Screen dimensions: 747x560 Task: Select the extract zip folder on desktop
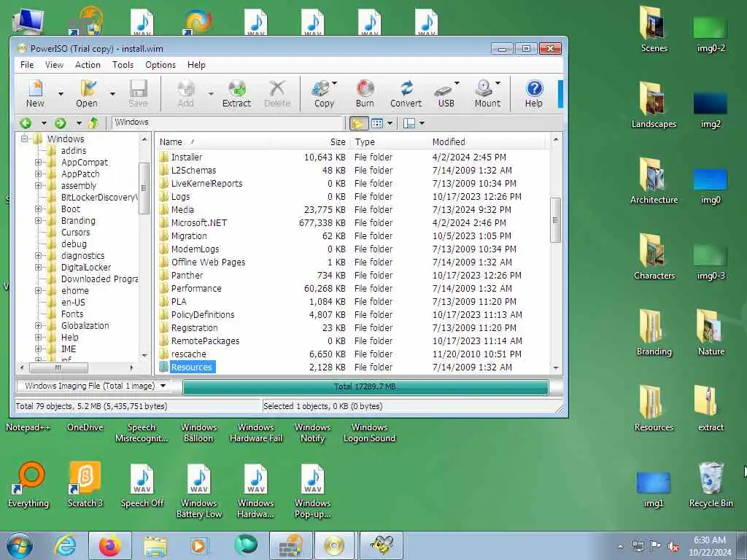coord(711,408)
